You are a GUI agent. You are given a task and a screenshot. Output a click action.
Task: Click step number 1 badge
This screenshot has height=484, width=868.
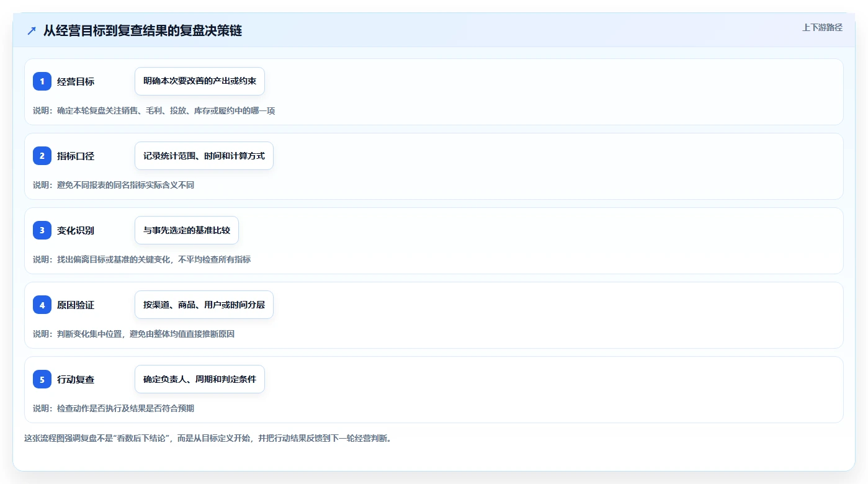click(x=42, y=81)
